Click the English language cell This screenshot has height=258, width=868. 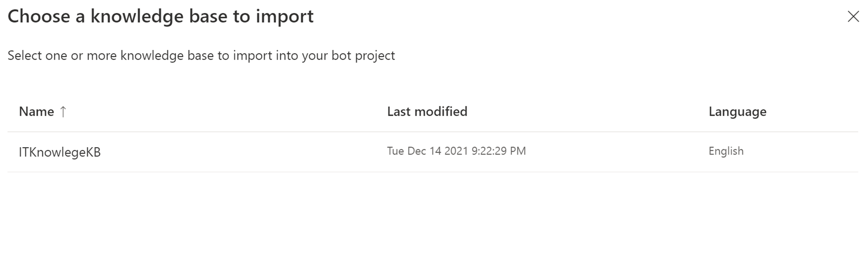point(726,151)
